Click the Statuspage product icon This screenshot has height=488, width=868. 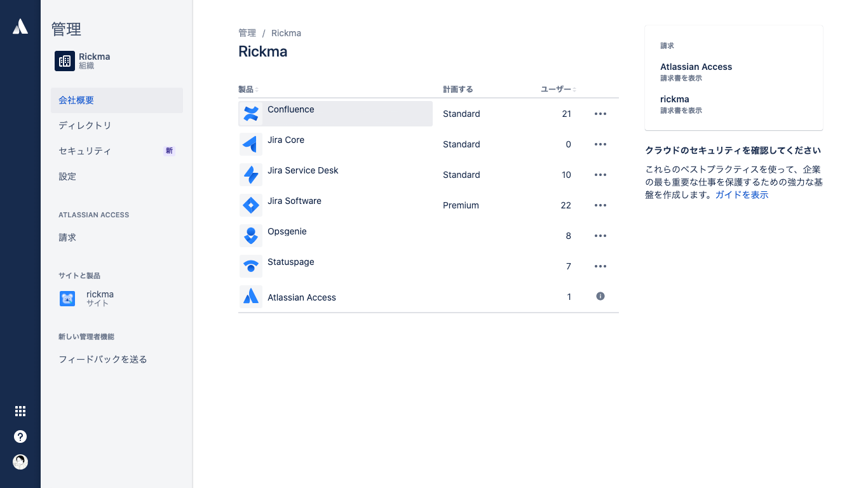(251, 266)
